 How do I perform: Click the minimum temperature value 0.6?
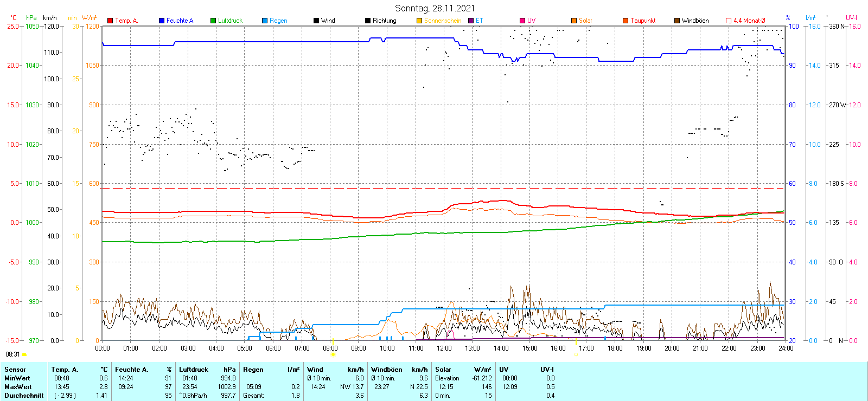(104, 378)
